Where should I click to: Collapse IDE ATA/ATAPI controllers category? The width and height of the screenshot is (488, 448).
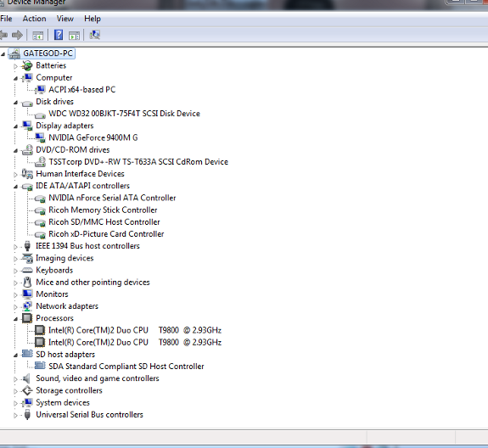(15, 187)
